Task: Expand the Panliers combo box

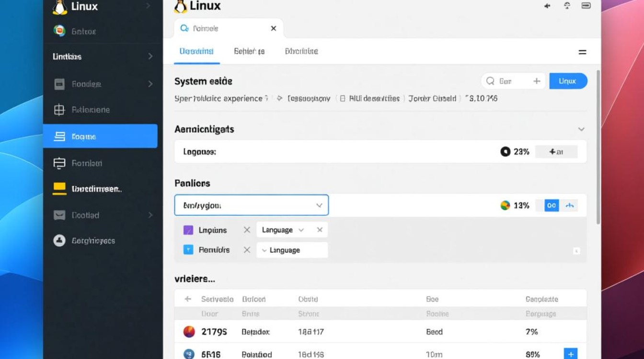Action: click(x=319, y=205)
